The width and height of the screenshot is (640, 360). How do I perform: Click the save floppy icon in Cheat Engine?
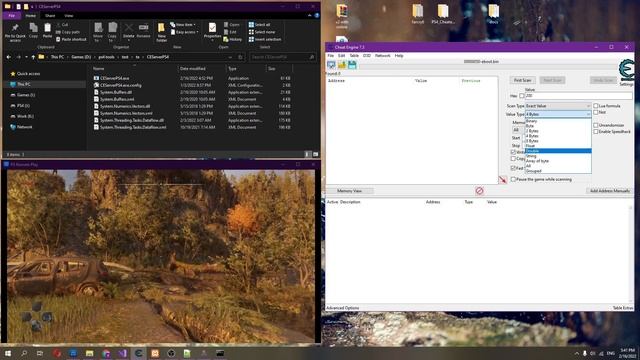coord(352,65)
